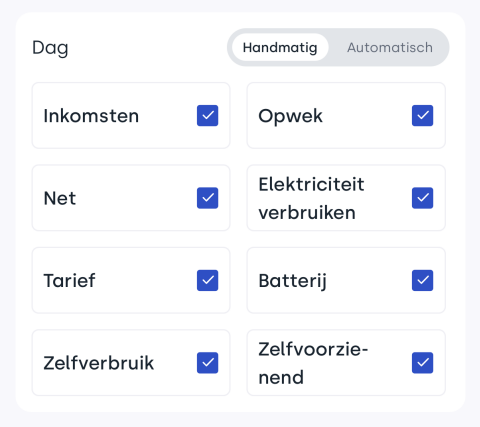This screenshot has width=480, height=427.
Task: Click the gray mode switcher track
Action: [338, 47]
